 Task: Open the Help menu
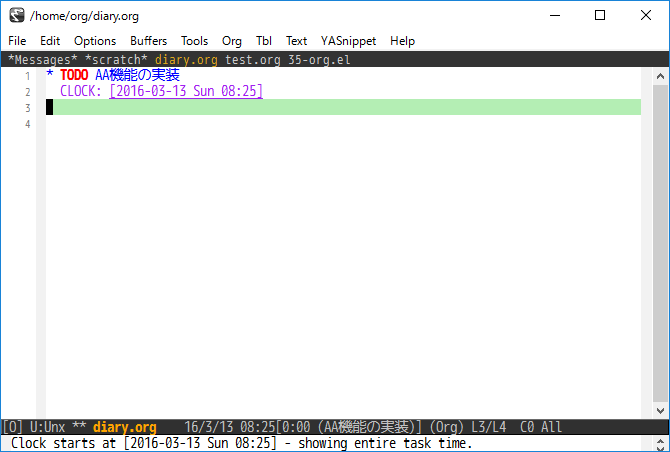tap(402, 41)
